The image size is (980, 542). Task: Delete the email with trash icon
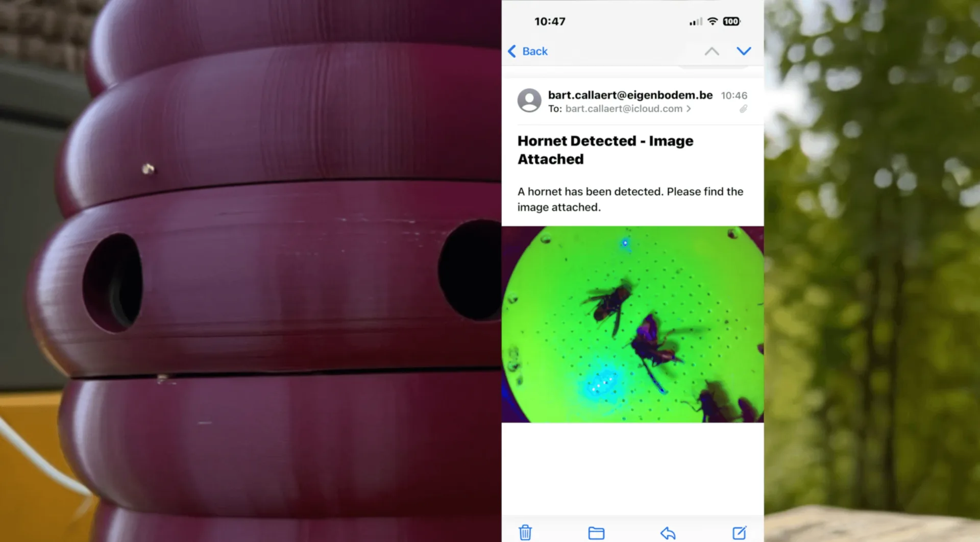click(x=525, y=532)
